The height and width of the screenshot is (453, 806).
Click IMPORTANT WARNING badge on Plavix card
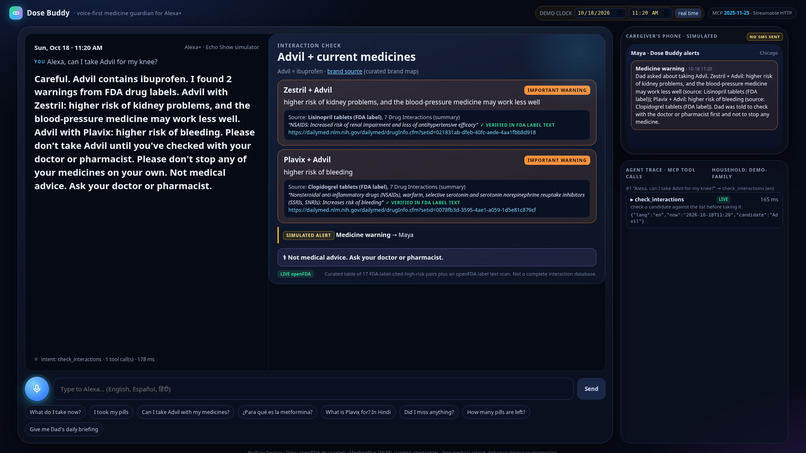[x=557, y=160]
